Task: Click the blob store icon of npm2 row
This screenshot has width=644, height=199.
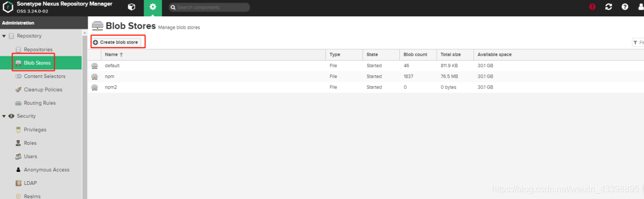Action: pos(95,87)
